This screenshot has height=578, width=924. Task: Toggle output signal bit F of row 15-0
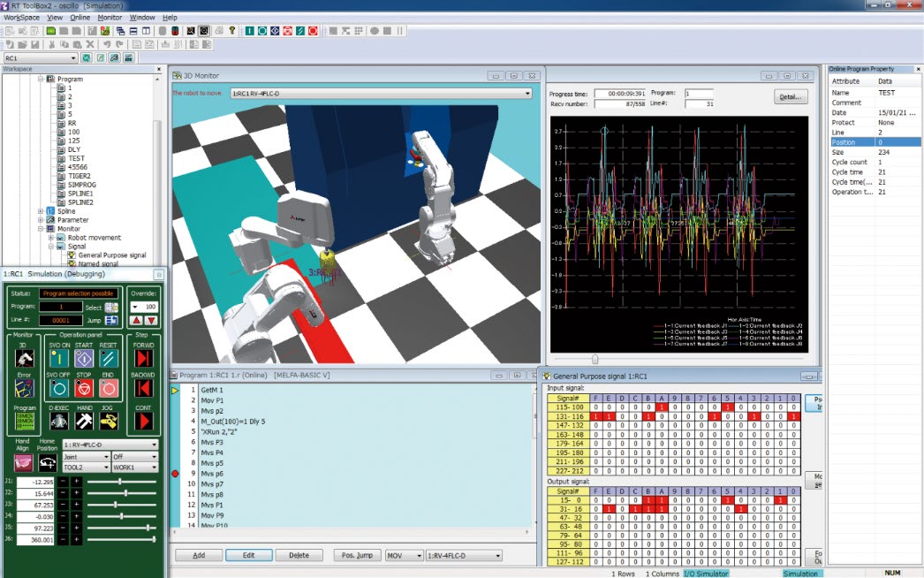click(x=595, y=500)
